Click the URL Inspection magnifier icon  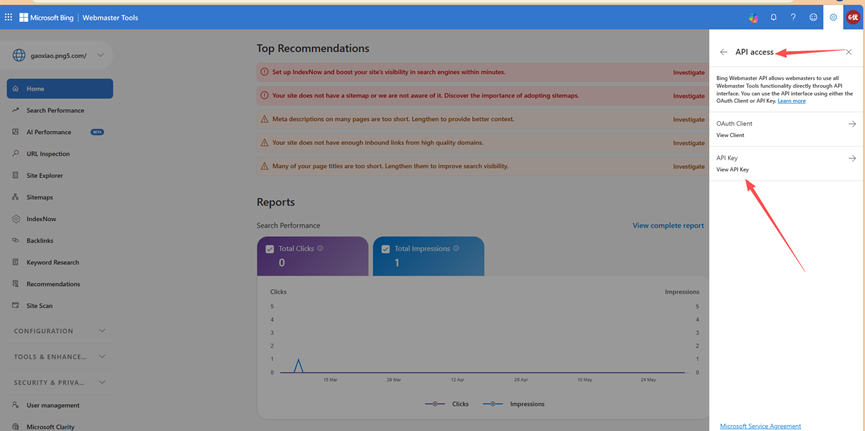(x=15, y=153)
